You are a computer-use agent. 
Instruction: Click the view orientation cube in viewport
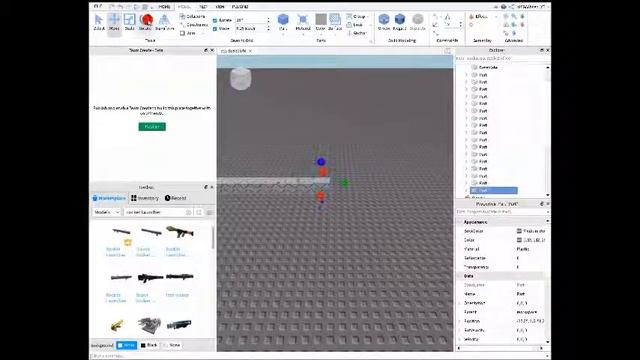[x=241, y=78]
